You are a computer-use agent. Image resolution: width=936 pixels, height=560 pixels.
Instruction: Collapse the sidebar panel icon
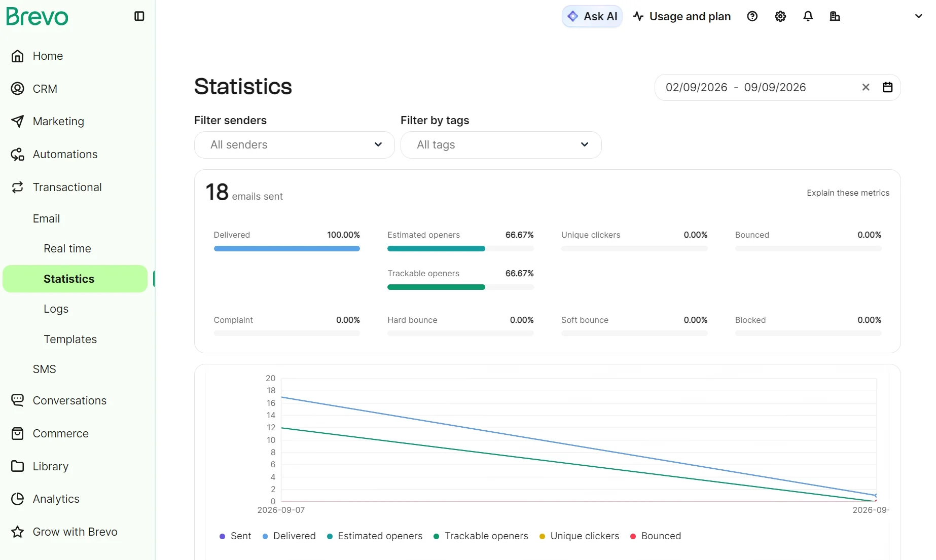139,16
